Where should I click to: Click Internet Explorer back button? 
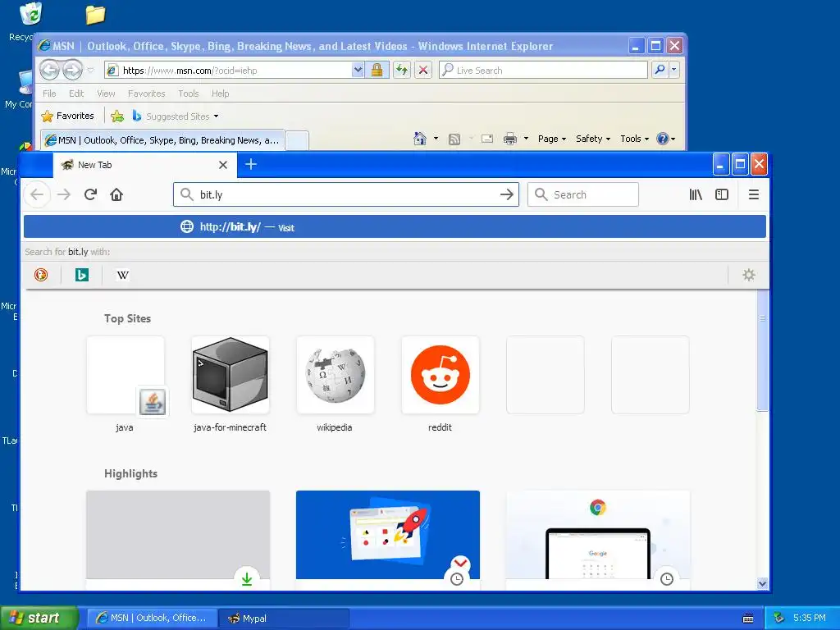click(49, 70)
